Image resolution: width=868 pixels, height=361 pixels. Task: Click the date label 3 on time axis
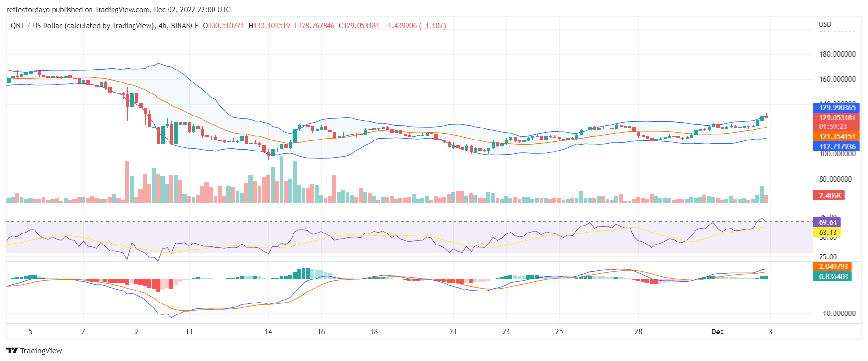(x=770, y=332)
